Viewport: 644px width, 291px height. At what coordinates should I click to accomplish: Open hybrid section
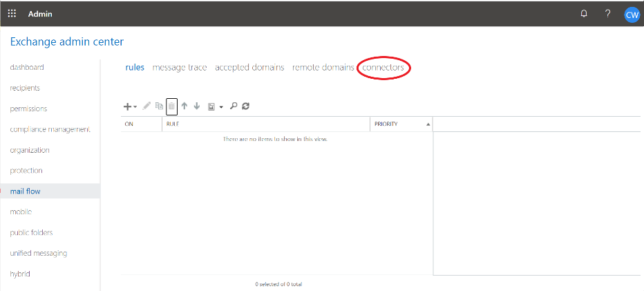point(20,274)
